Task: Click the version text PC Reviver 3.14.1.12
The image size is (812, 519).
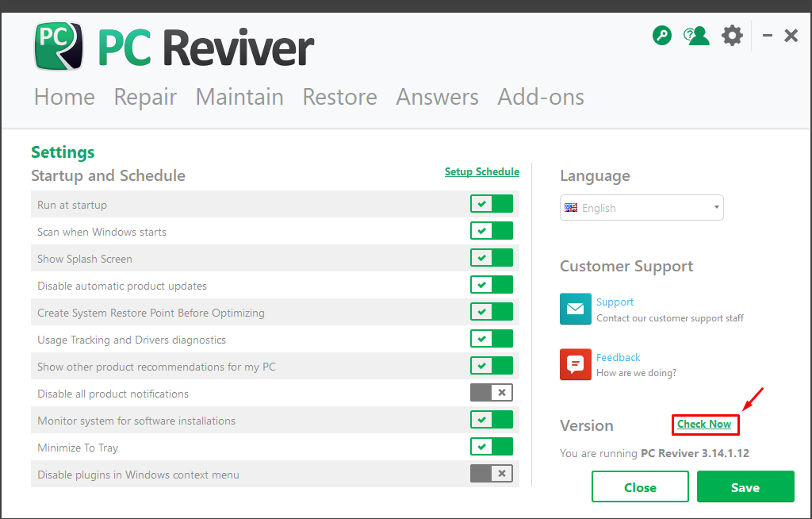Action: pyautogui.click(x=695, y=453)
